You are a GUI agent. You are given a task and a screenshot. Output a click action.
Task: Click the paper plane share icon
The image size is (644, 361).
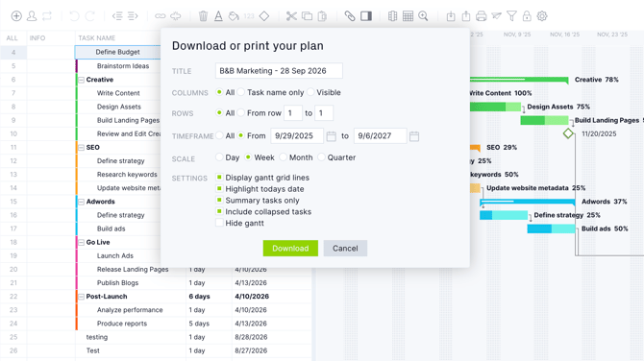[497, 16]
